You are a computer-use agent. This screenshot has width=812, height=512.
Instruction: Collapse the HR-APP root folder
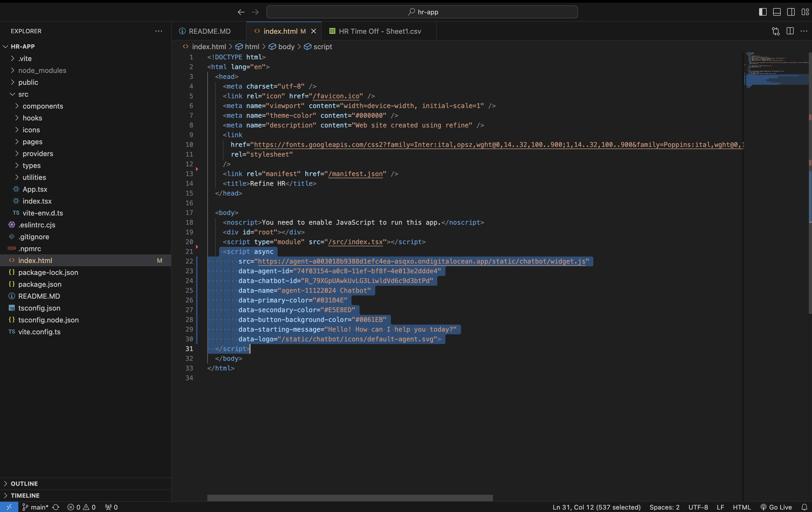pos(86,46)
